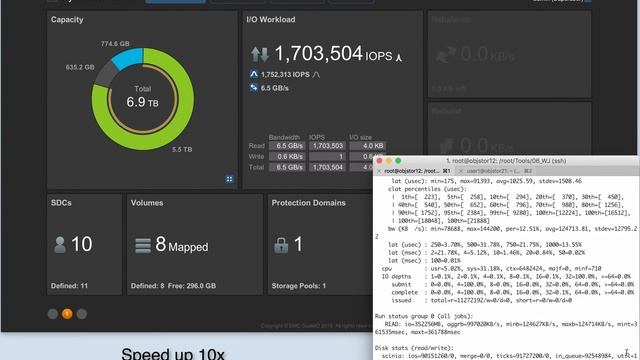Click the Read row bandwidth cell 6.5 GB/s
This screenshot has width=640, height=360.
coord(287,146)
